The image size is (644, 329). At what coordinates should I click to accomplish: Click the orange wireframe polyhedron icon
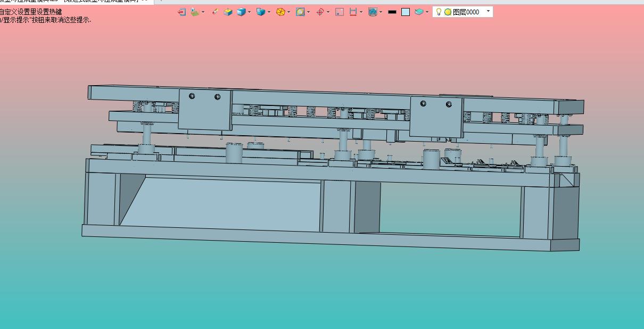click(x=280, y=12)
